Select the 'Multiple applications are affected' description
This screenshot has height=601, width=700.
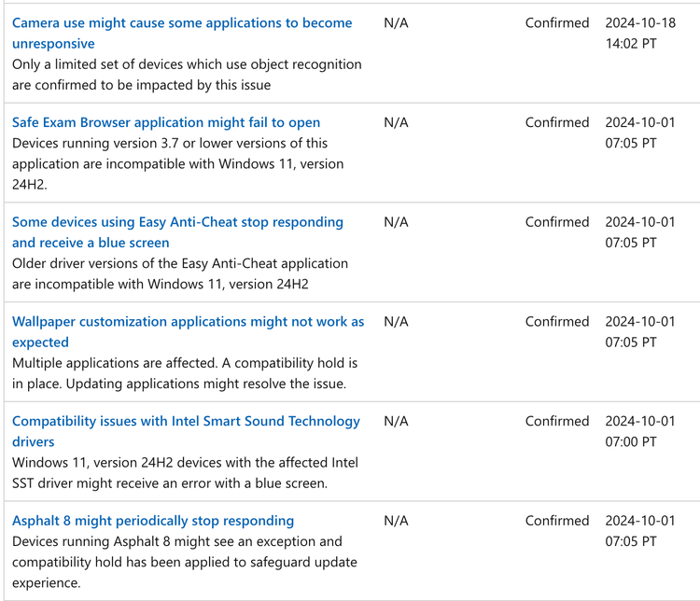(x=185, y=373)
